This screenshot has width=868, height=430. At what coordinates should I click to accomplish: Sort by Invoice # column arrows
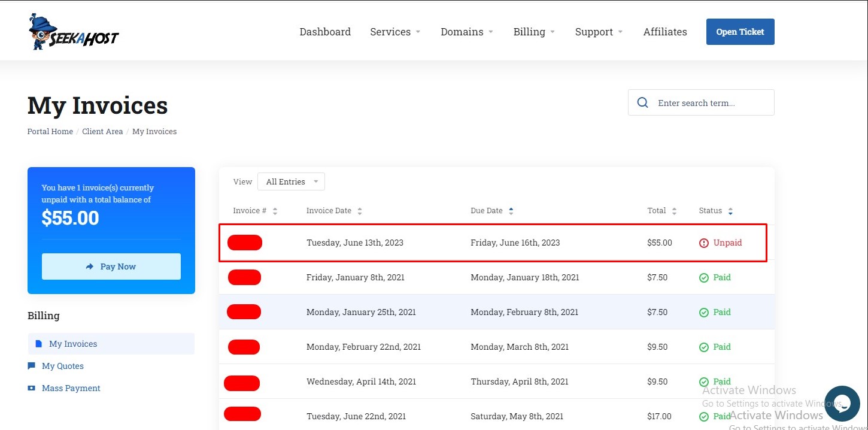[x=275, y=211]
